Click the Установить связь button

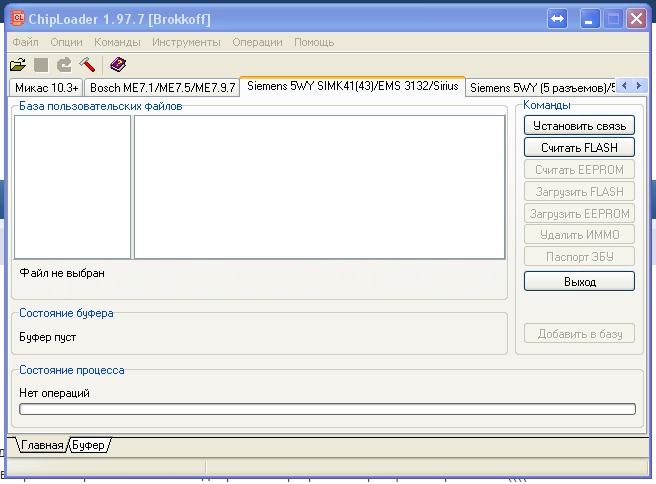[x=579, y=126]
